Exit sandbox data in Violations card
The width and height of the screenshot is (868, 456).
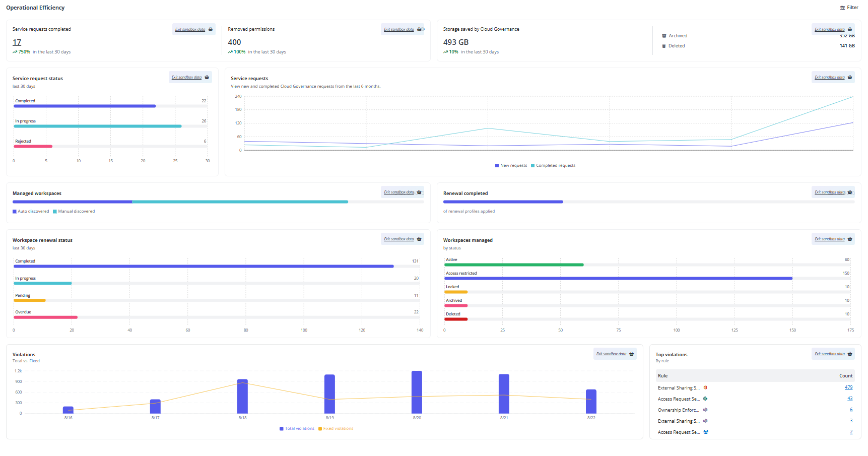pos(611,354)
